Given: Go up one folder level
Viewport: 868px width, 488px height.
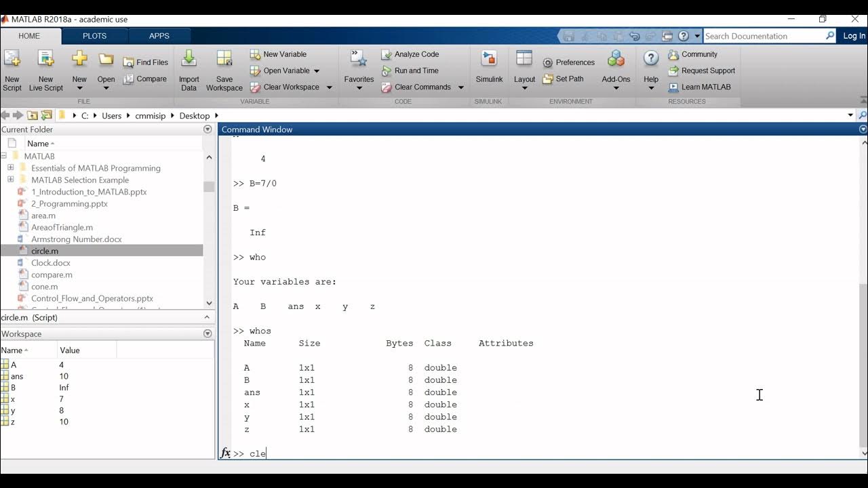Looking at the screenshot, I should click(x=32, y=116).
